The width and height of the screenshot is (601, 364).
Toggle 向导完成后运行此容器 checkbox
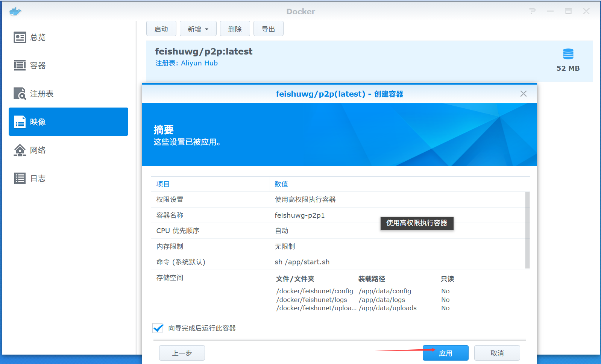coord(158,328)
